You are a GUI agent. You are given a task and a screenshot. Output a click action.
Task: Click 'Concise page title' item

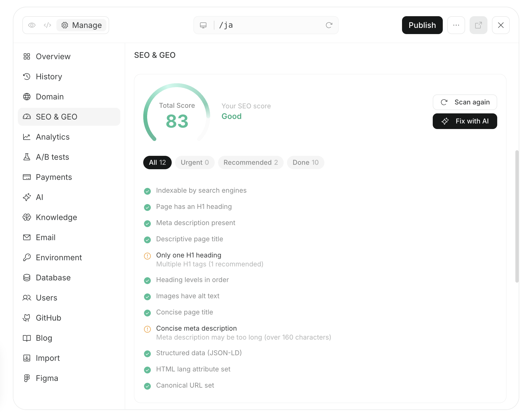click(x=185, y=312)
